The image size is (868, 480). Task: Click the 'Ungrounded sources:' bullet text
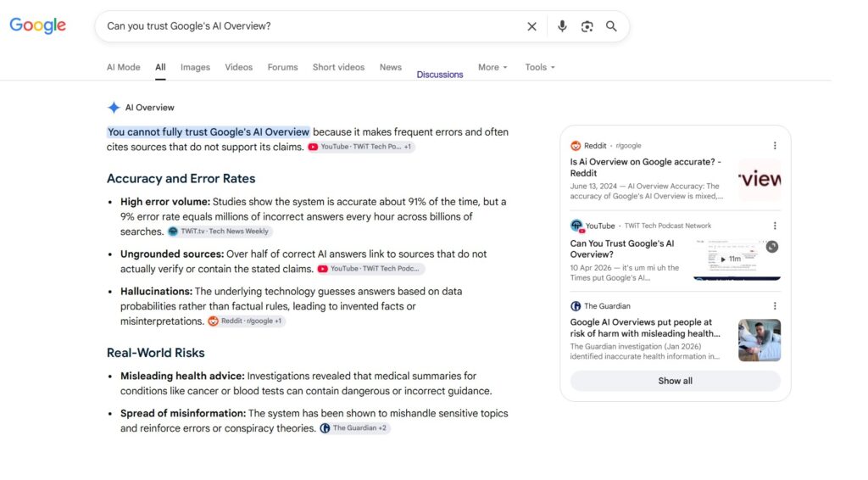click(x=172, y=254)
